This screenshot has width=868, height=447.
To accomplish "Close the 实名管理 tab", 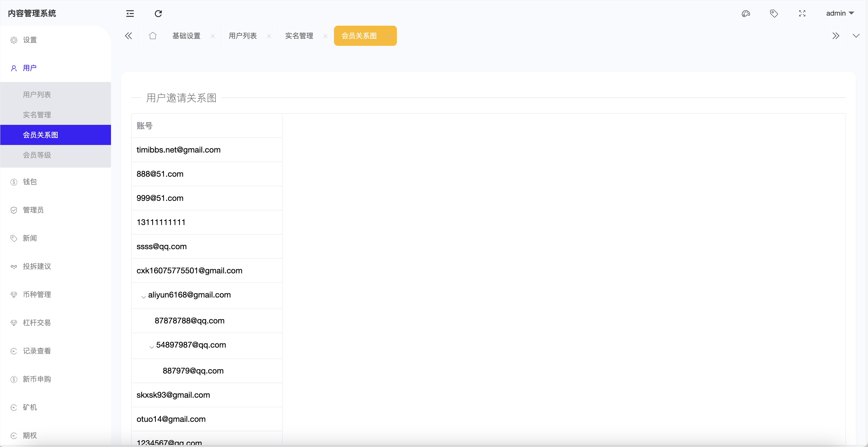I will coord(325,36).
